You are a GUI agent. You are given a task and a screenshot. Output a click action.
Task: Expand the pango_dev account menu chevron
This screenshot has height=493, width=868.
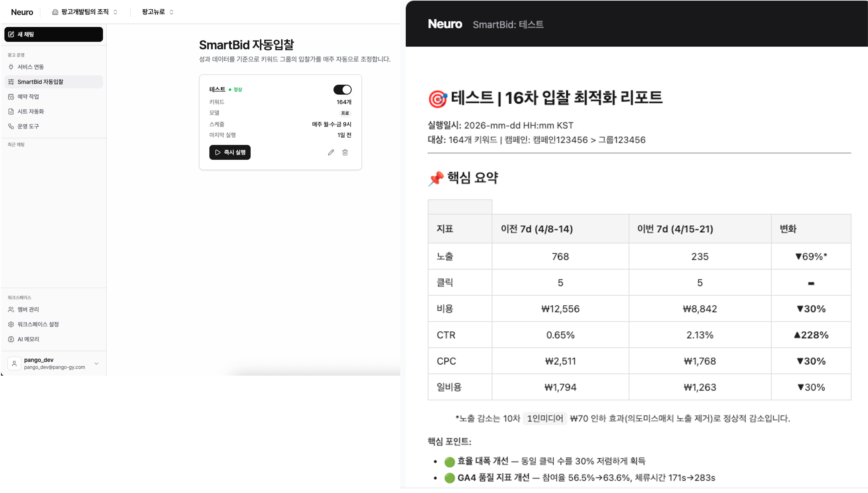(x=97, y=363)
